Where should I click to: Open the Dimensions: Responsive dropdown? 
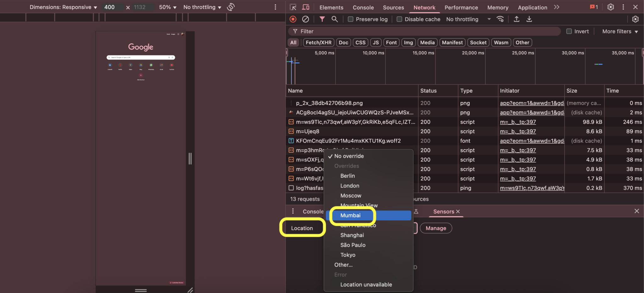tap(63, 7)
